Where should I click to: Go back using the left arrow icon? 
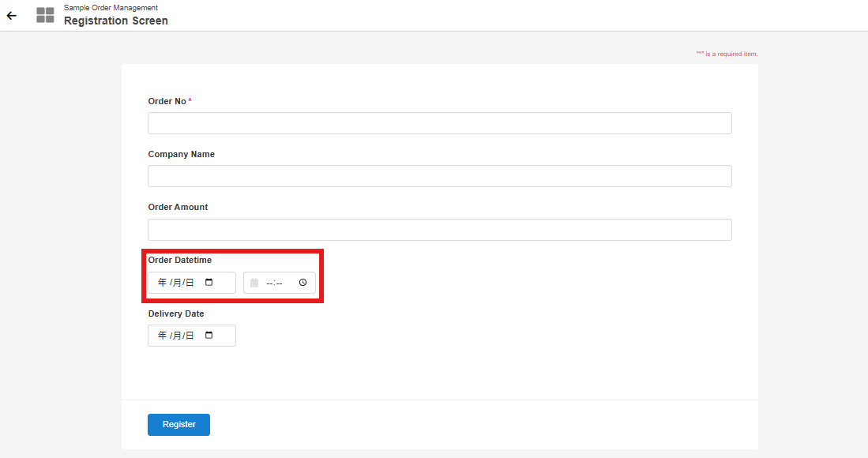tap(12, 16)
